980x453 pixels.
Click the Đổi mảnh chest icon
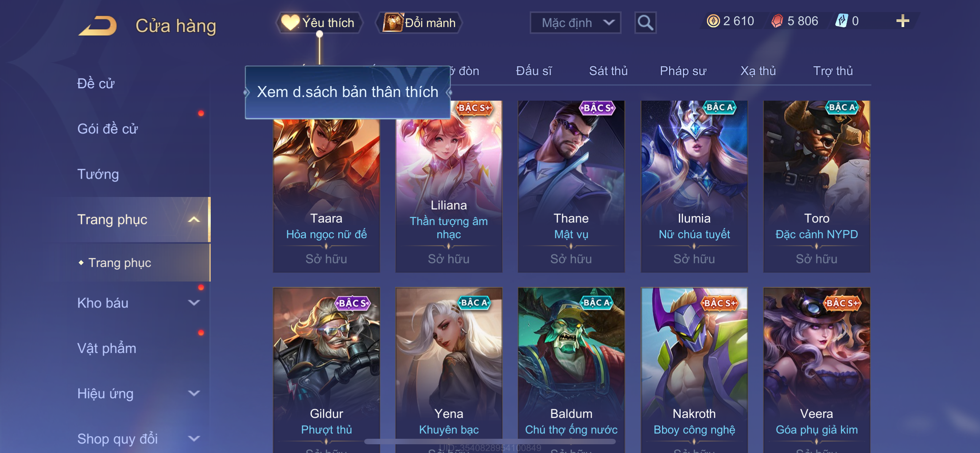point(393,23)
